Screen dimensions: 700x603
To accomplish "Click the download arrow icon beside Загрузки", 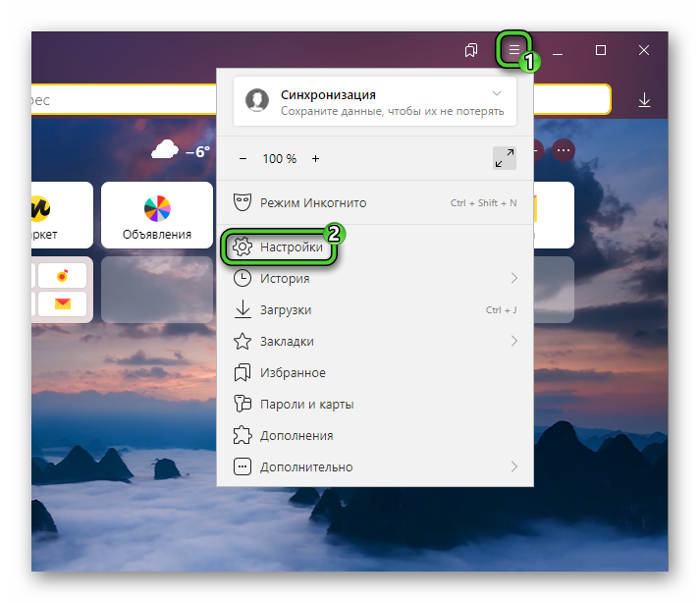I will pyautogui.click(x=242, y=309).
